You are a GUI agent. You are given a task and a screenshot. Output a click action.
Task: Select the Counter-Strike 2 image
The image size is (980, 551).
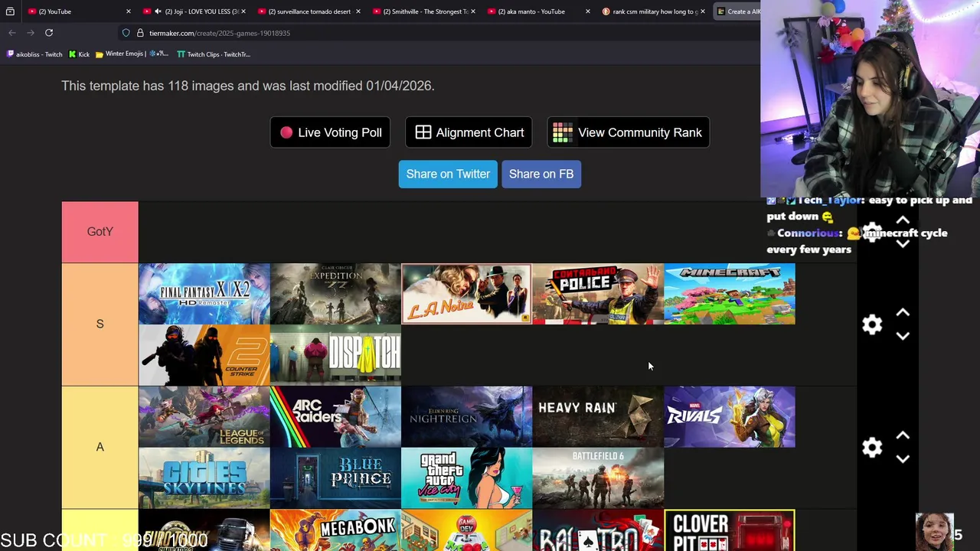[204, 355]
